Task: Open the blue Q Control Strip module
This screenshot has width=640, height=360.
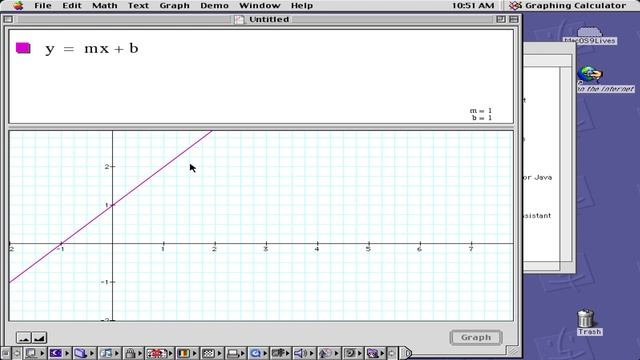Action: [x=259, y=353]
